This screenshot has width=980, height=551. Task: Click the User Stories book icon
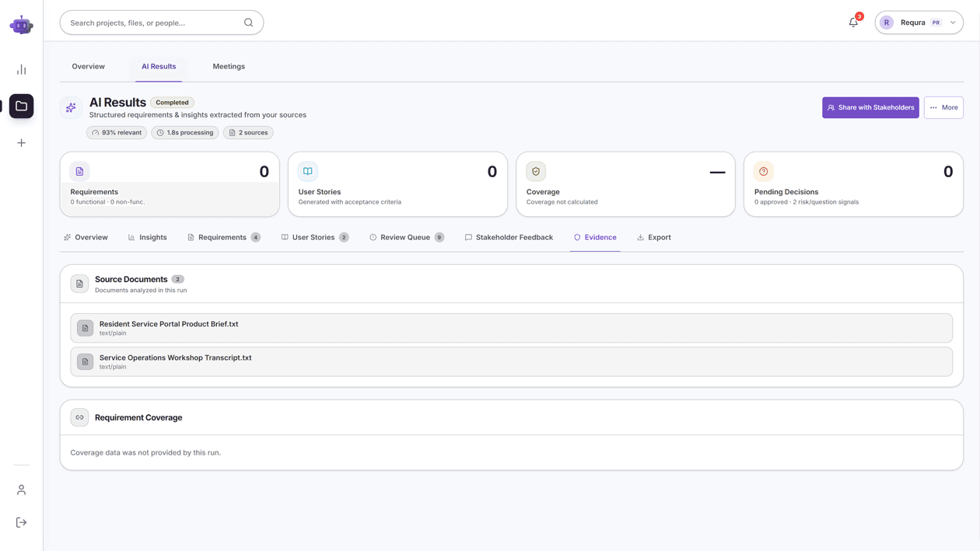point(308,172)
